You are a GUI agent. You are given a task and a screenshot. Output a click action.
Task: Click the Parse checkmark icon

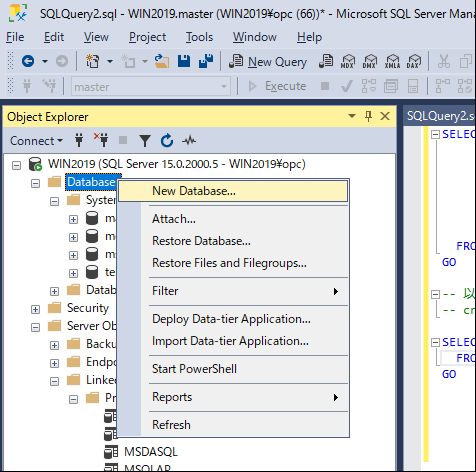(x=347, y=86)
